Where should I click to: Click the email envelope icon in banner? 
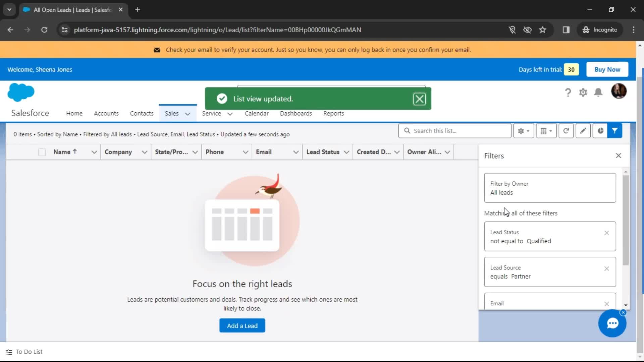pyautogui.click(x=157, y=50)
